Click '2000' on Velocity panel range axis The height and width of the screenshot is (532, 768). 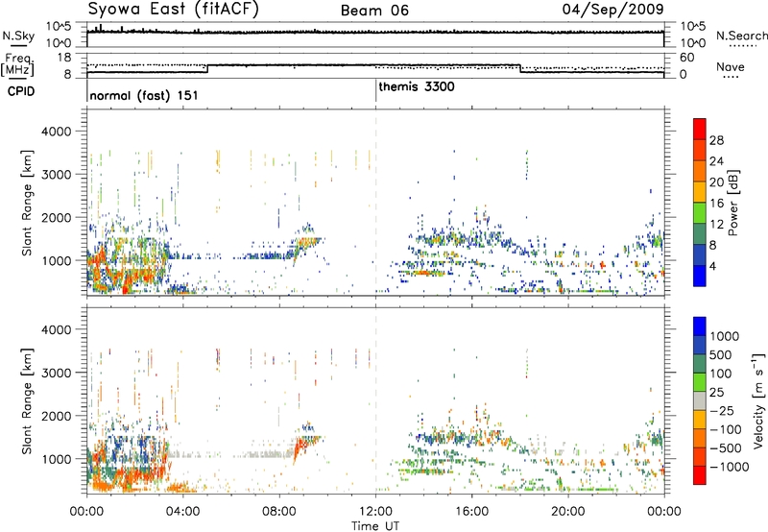[56, 416]
